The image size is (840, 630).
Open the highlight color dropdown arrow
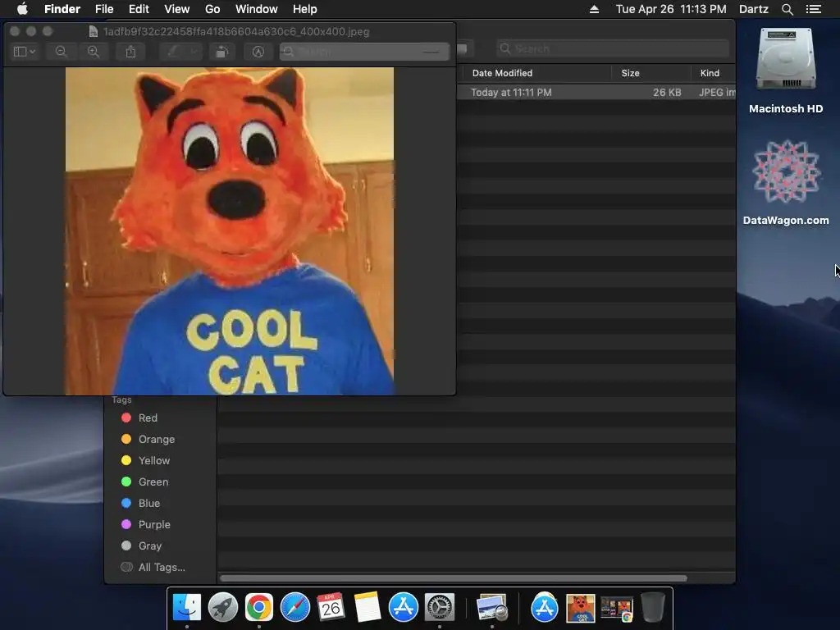194,52
